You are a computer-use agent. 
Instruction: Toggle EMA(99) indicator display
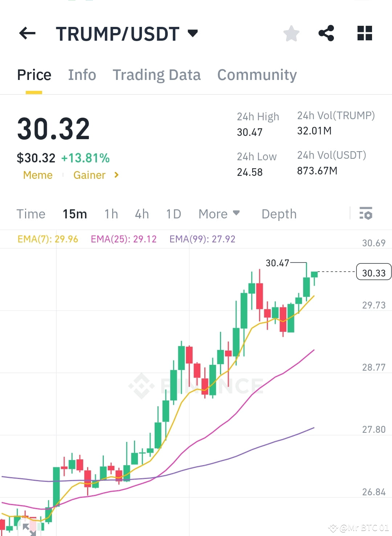pyautogui.click(x=202, y=239)
